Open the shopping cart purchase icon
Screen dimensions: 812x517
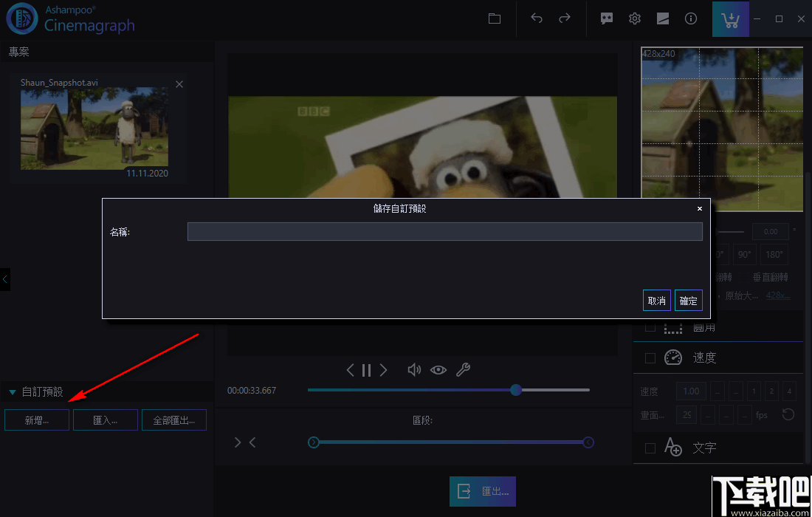click(x=730, y=19)
